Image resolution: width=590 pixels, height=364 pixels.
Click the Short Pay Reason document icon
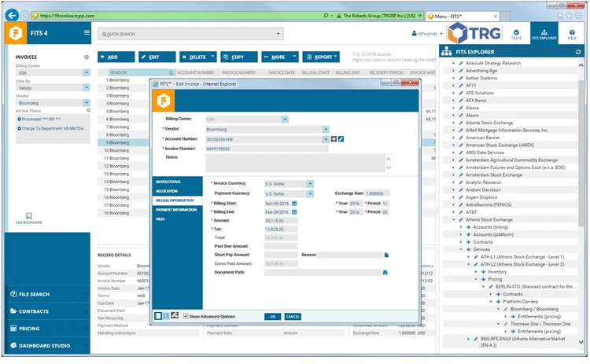click(x=386, y=256)
